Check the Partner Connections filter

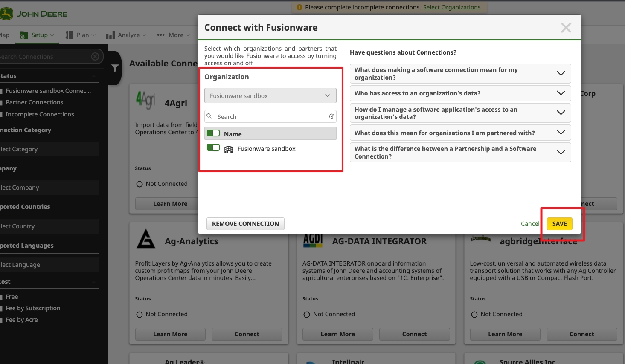[2, 103]
